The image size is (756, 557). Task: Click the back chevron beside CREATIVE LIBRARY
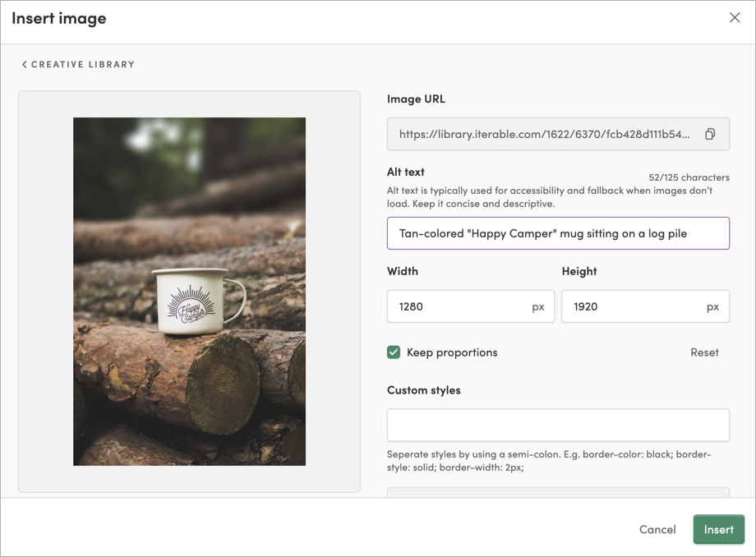coord(27,63)
